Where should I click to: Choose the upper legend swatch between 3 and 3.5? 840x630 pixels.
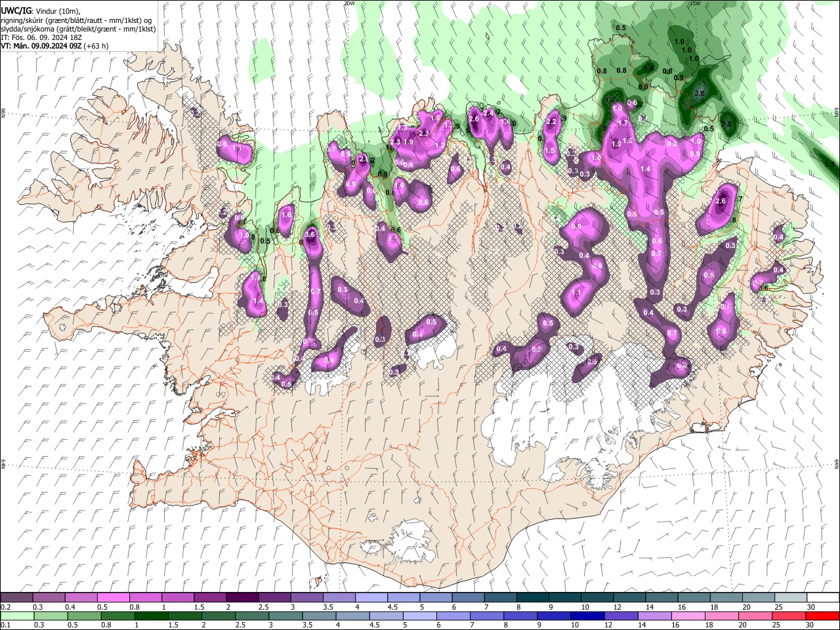pos(306,597)
